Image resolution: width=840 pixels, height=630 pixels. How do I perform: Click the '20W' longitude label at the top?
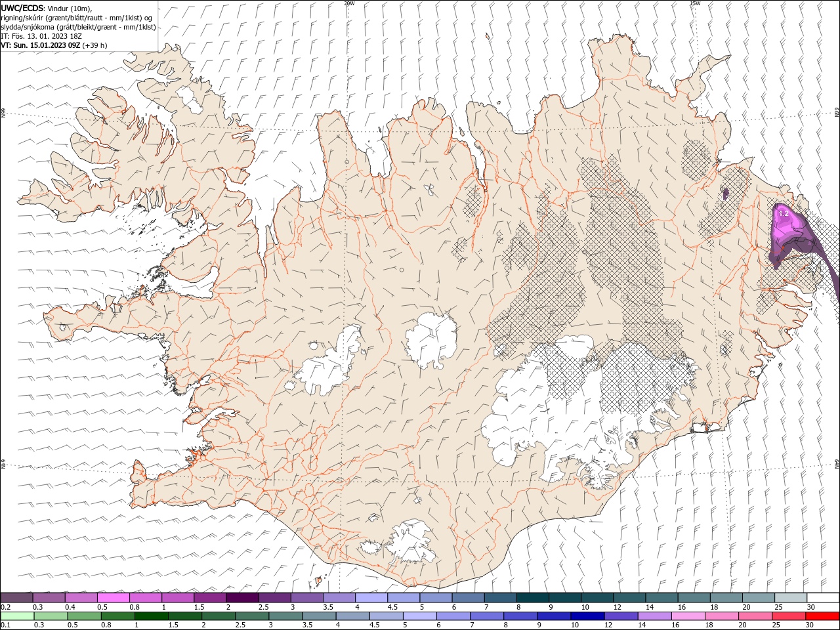[349, 3]
